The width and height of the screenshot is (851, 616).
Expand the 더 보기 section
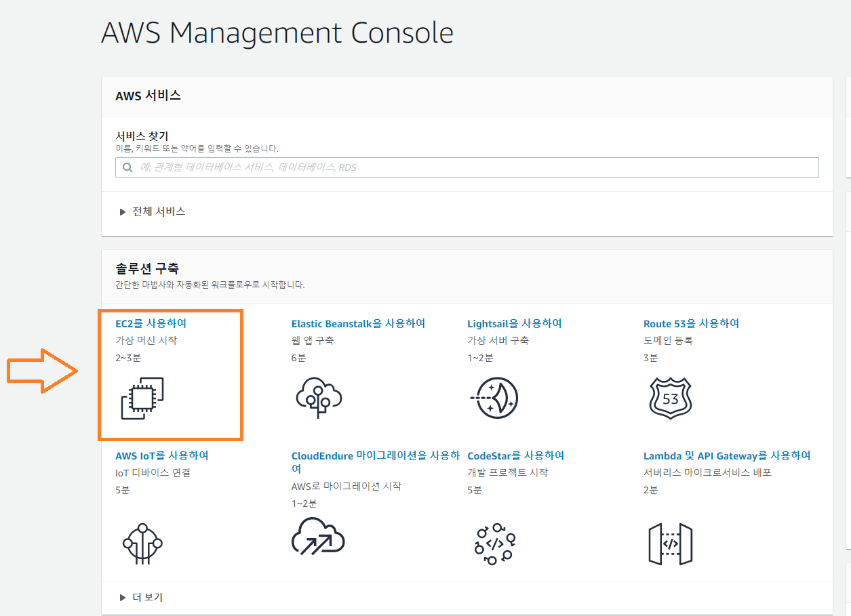pos(141,597)
